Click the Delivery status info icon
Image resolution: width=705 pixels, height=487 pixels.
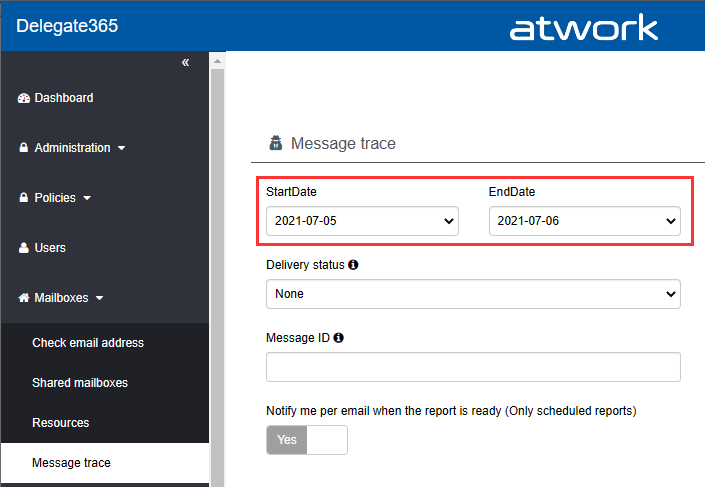(x=353, y=265)
